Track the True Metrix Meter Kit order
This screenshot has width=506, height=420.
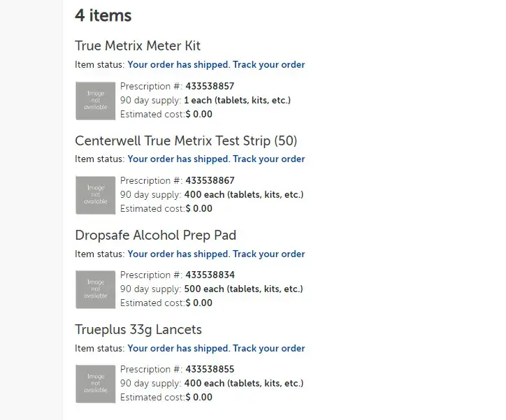coord(268,65)
